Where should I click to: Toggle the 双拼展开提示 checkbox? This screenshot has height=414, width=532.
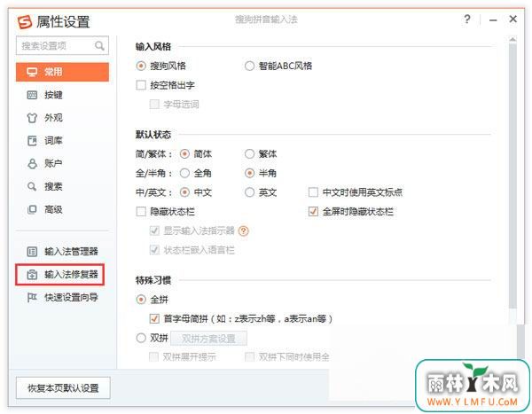pyautogui.click(x=154, y=357)
